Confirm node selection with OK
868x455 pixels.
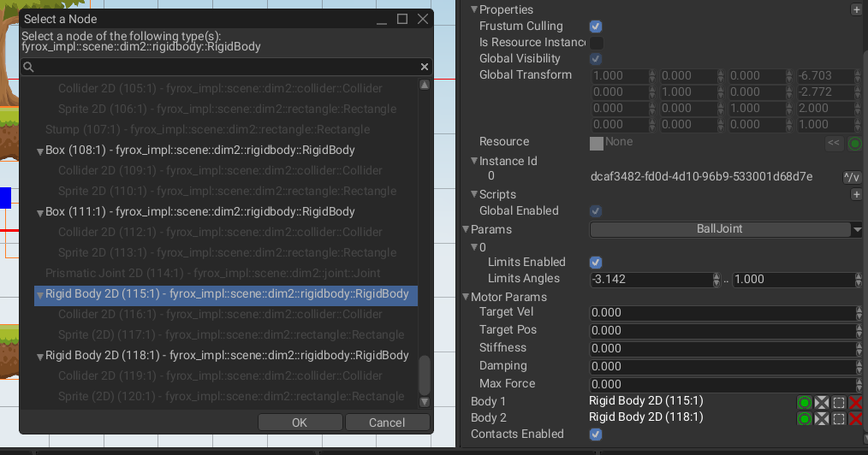pyautogui.click(x=300, y=422)
